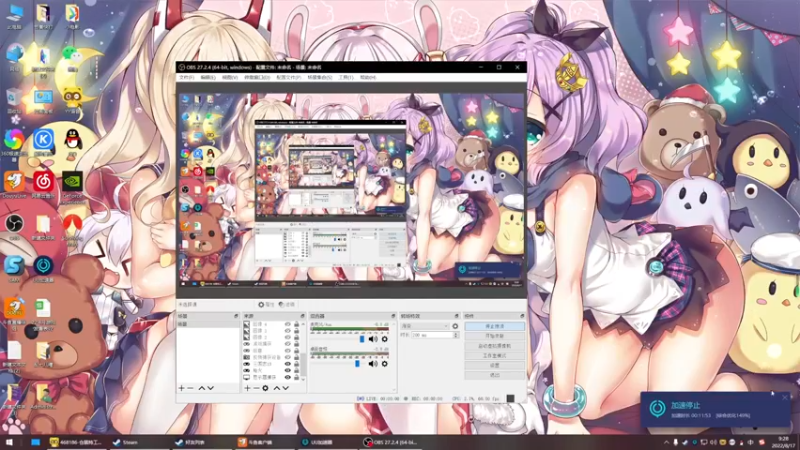Move scene down in the Scenes panel
Viewport: 800px width, 450px height.
211,388
